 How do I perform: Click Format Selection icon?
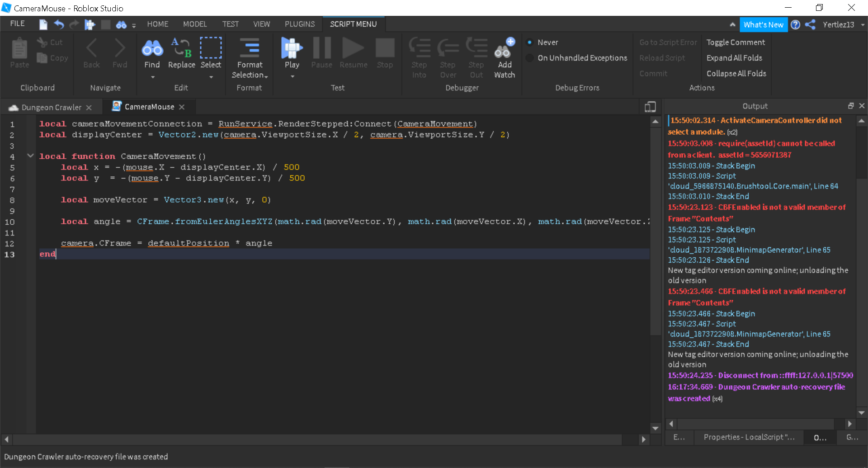[250, 48]
